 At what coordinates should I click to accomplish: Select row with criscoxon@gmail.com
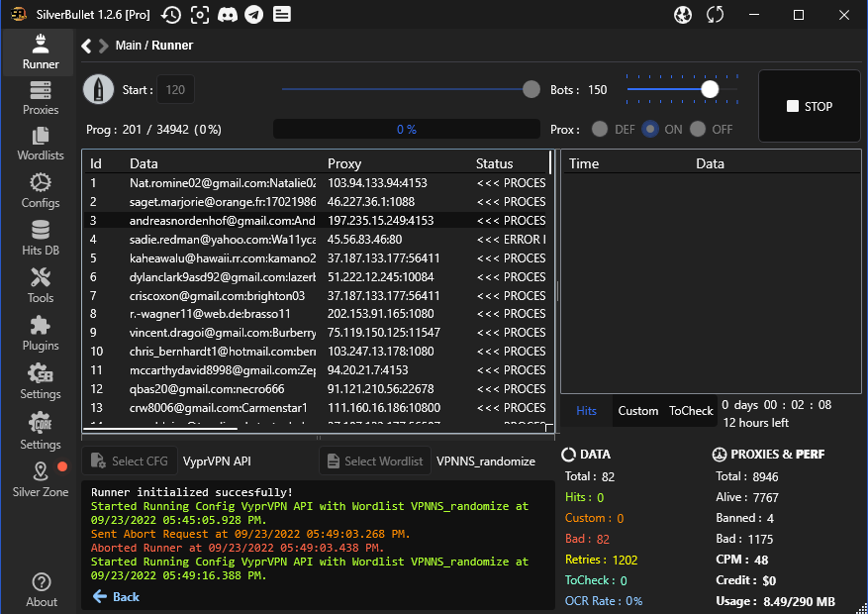click(315, 296)
